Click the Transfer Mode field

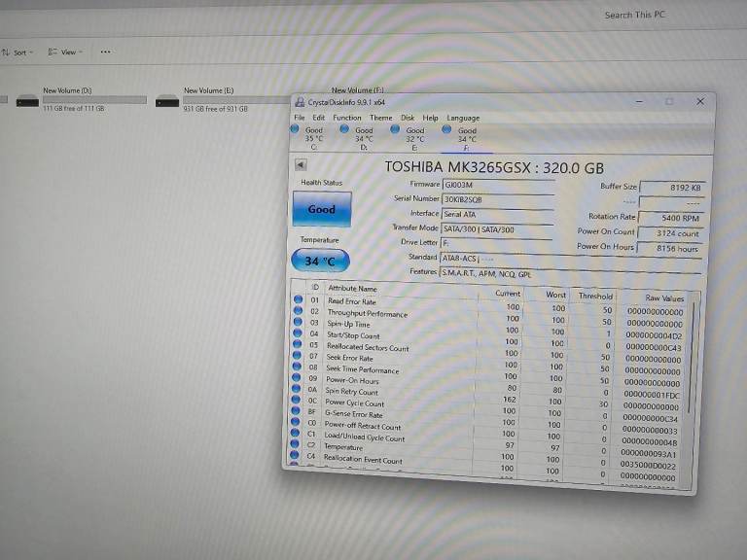pyautogui.click(x=497, y=229)
